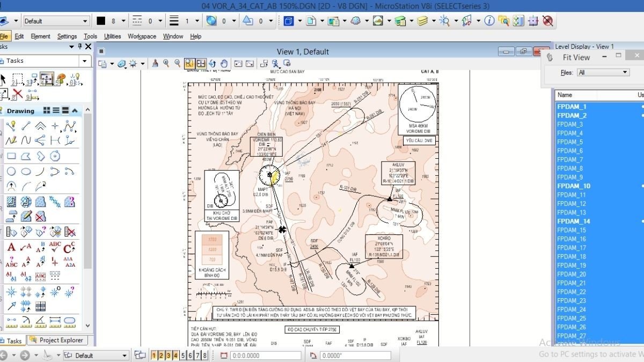The image size is (644, 362).
Task: Open the Settings menu
Action: [67, 36]
